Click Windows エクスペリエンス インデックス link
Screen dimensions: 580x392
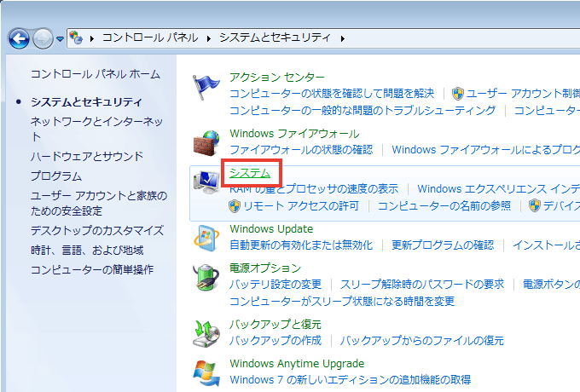(x=499, y=189)
